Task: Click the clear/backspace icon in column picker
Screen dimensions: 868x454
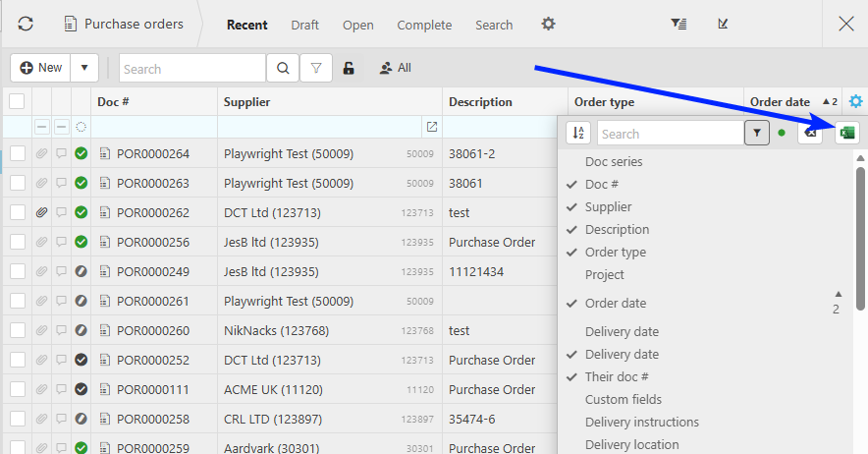Action: pos(809,133)
